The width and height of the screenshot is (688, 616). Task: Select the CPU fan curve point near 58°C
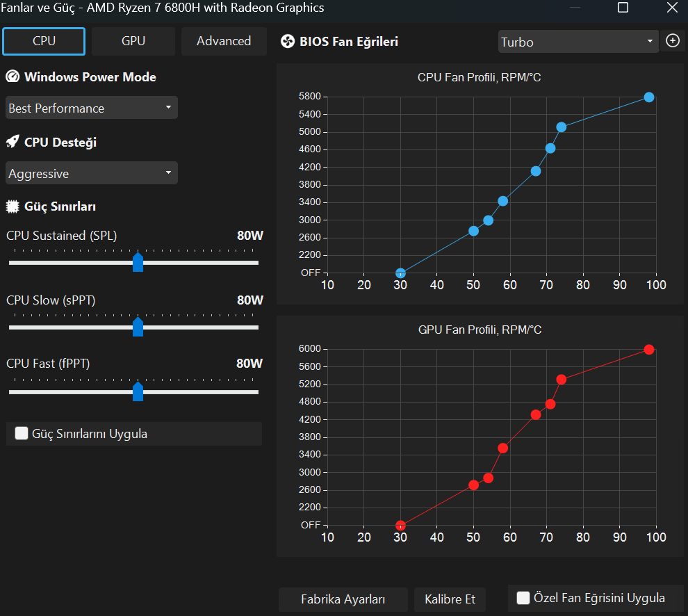click(503, 201)
